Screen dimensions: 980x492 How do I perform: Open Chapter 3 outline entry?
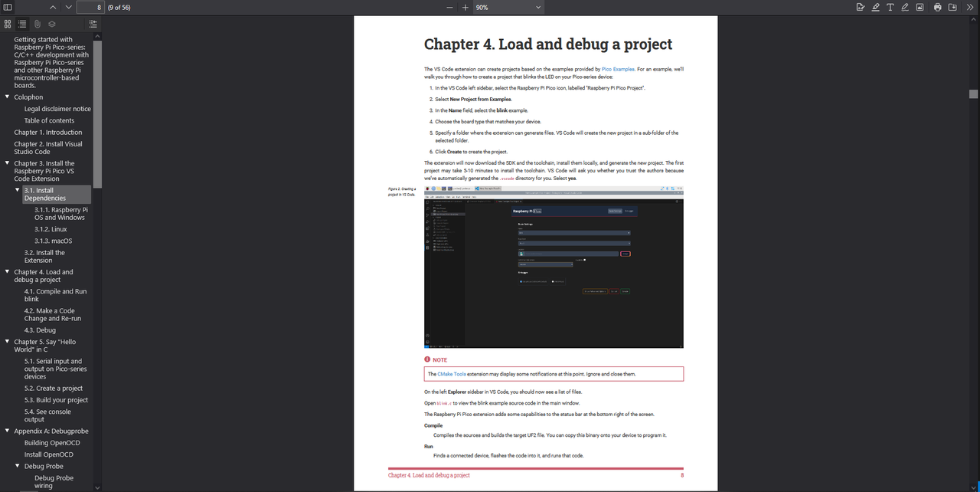[44, 171]
